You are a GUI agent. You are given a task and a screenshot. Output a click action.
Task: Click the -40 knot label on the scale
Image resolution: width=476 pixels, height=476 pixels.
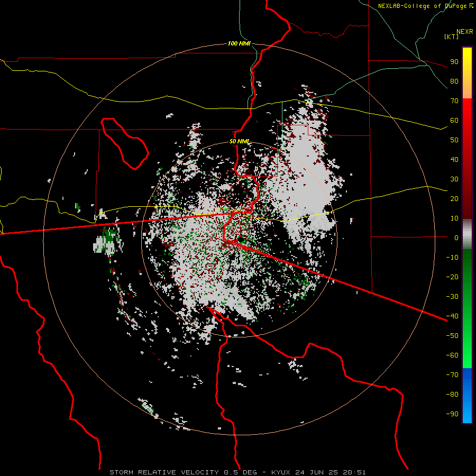[452, 316]
